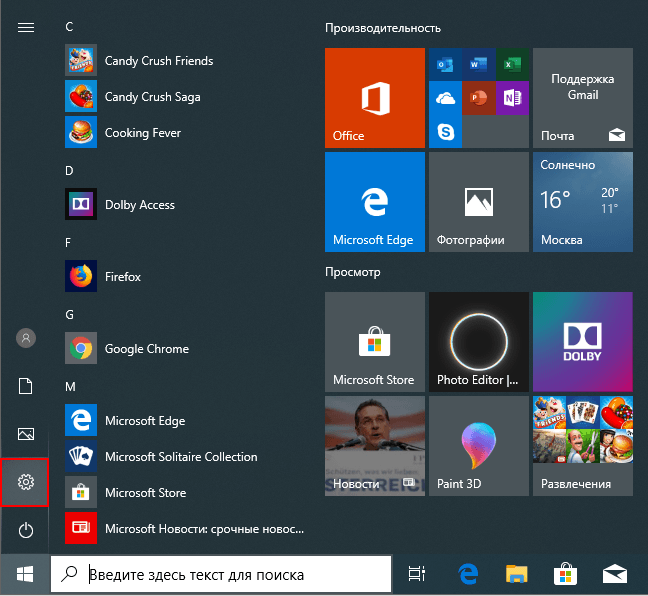
Task: Open OneDrive from the Office group tile
Action: point(445,98)
